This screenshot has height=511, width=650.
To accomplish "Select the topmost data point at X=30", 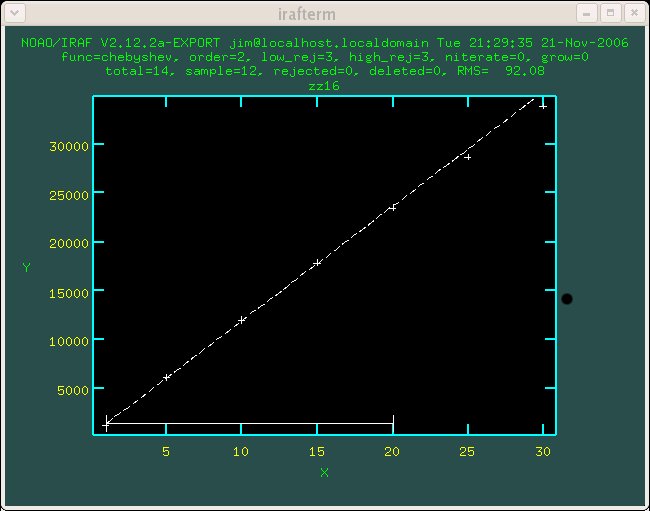I will coord(543,105).
